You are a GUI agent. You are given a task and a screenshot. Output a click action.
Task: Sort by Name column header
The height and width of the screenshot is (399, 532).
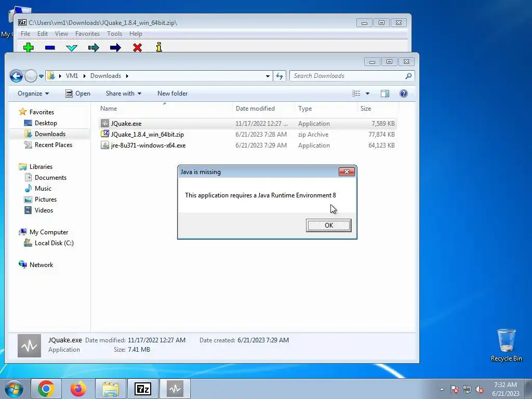tap(166, 109)
